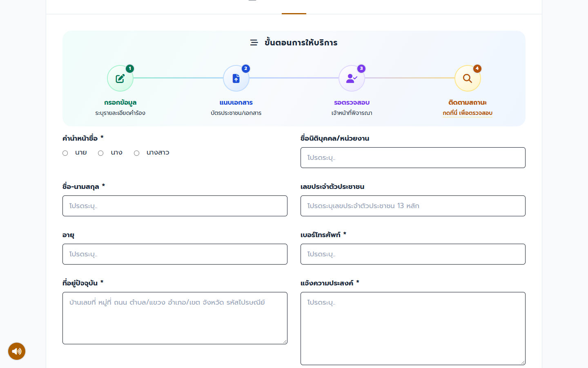Click the รอตรวจสอบ step label
The height and width of the screenshot is (368, 588).
(352, 103)
